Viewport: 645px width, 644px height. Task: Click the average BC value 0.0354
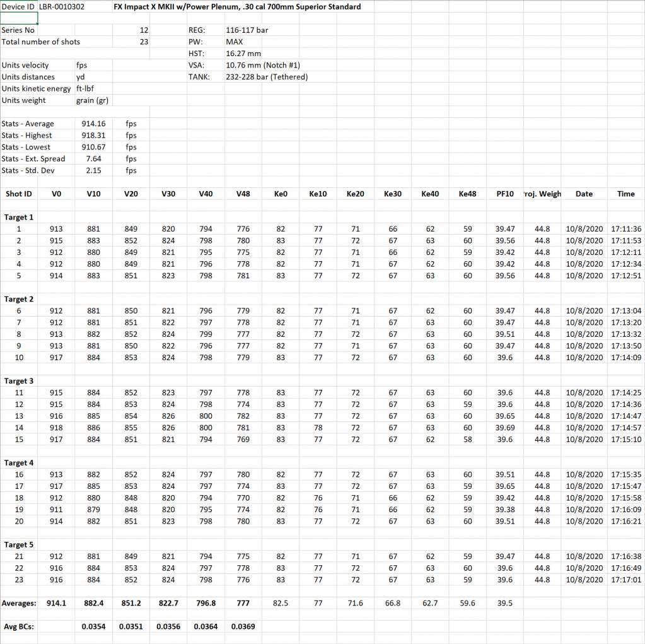point(94,626)
